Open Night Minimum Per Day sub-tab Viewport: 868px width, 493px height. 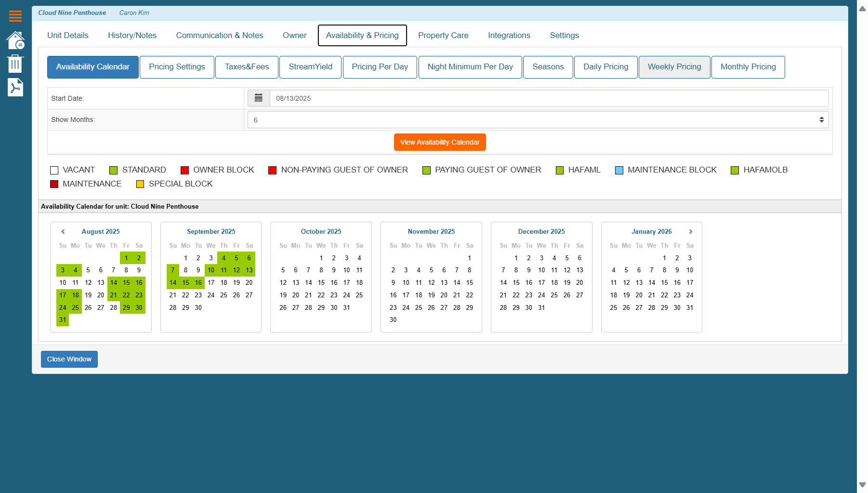[470, 67]
